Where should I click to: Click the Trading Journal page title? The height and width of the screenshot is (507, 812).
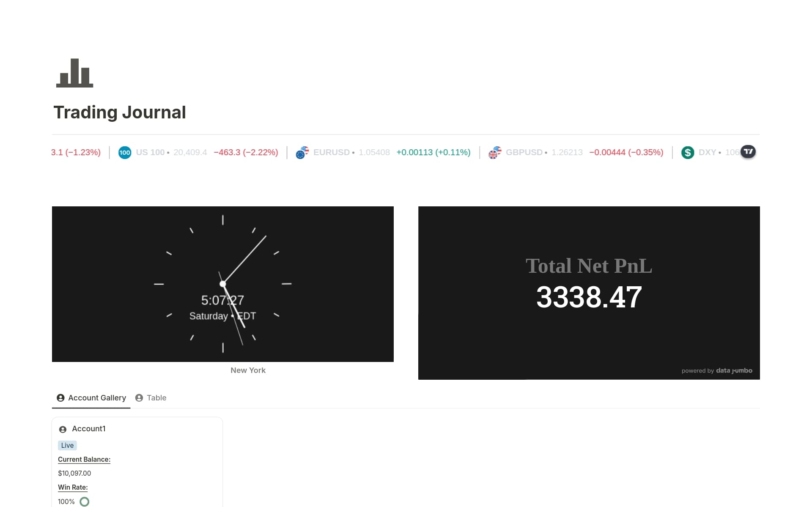pos(120,112)
